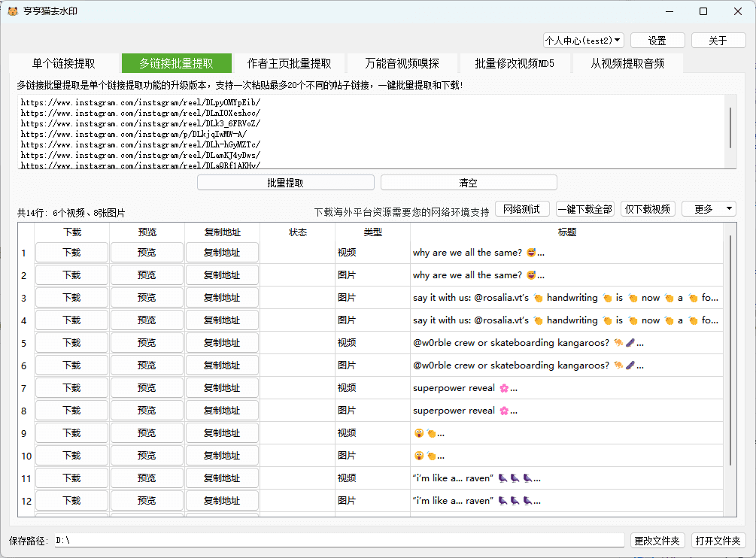This screenshot has height=558, width=756.
Task: Switch to the 从视频提取音频 tab
Action: [628, 63]
